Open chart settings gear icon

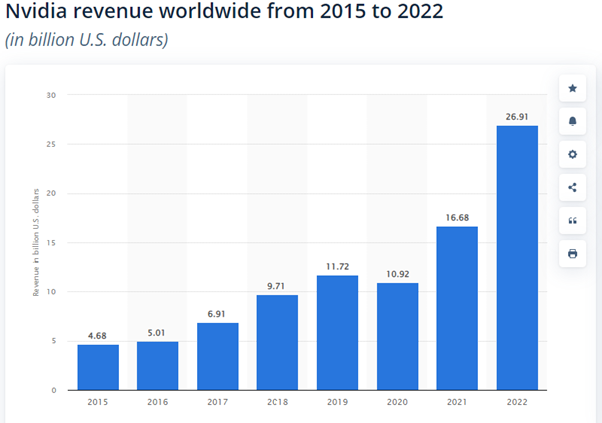click(x=572, y=155)
